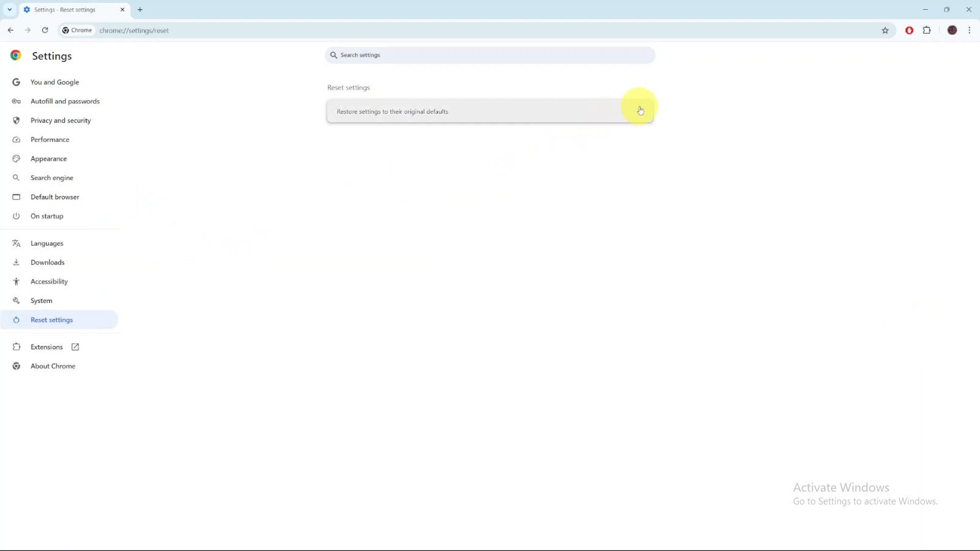Open Accessibility settings
Image resolution: width=980 pixels, height=551 pixels.
[x=49, y=282]
